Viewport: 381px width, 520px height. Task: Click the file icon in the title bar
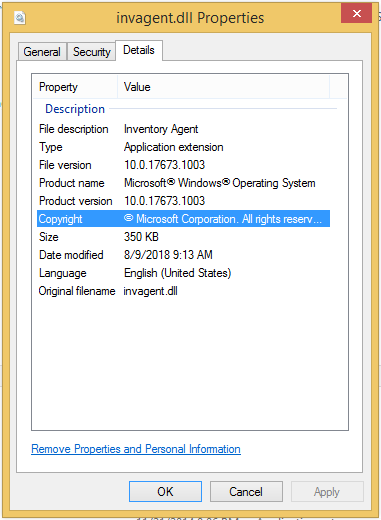pyautogui.click(x=20, y=17)
